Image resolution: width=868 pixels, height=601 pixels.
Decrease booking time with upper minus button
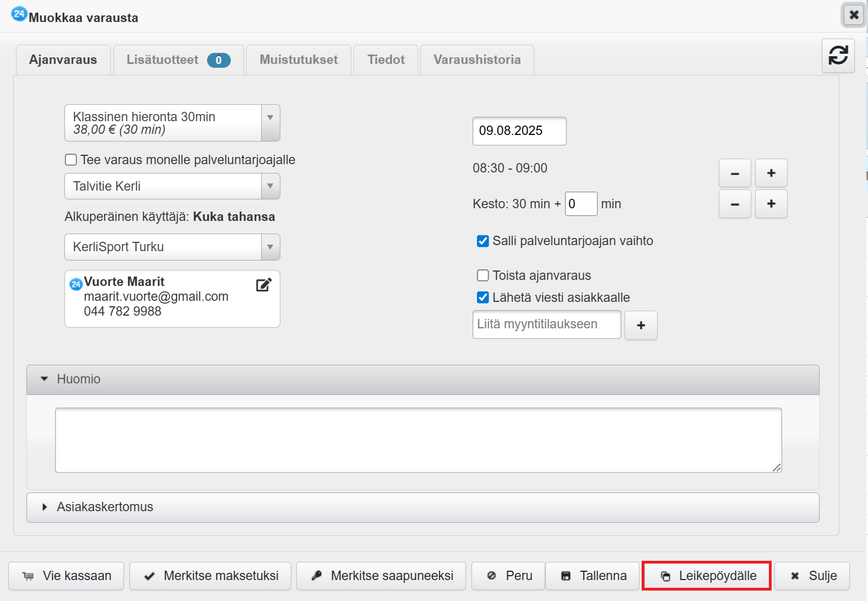(x=735, y=173)
